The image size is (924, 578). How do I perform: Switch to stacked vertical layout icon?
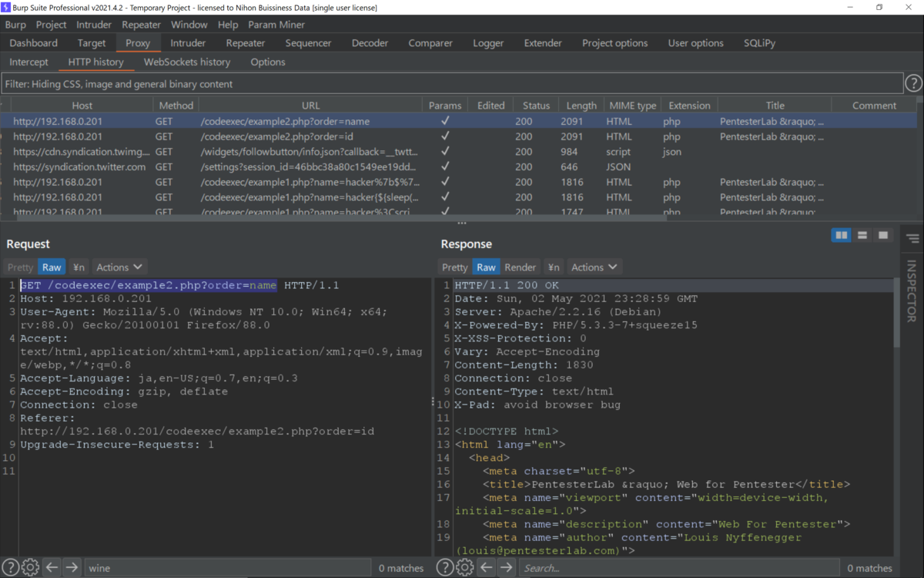(862, 235)
